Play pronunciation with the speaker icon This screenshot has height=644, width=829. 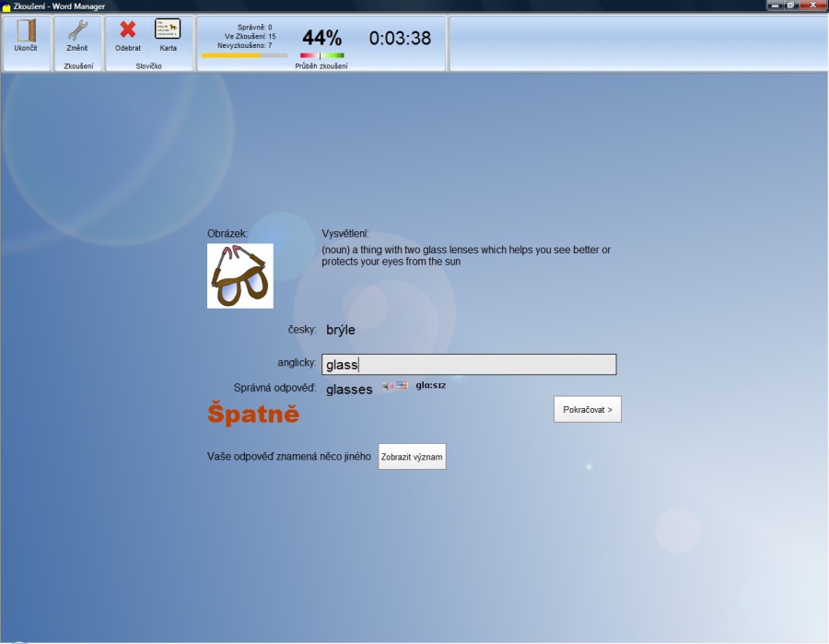point(388,386)
